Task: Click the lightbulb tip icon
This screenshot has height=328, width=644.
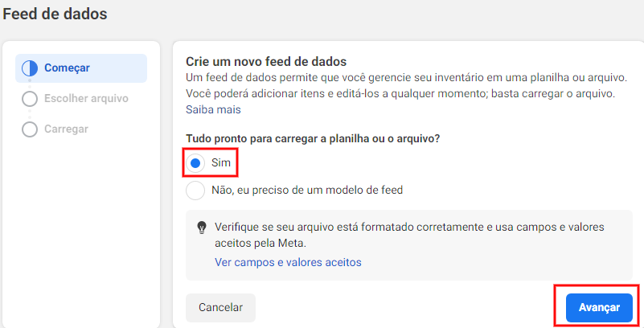Action: click(x=202, y=228)
